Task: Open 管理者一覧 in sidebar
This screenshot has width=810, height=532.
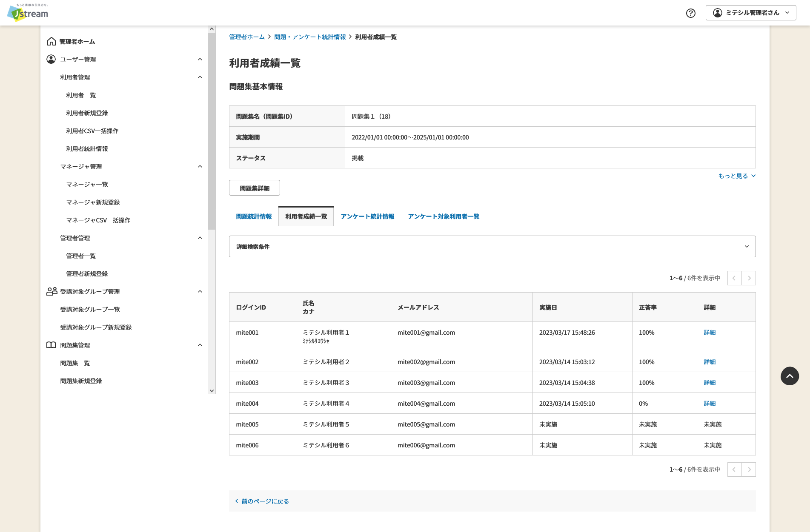Action: click(81, 256)
